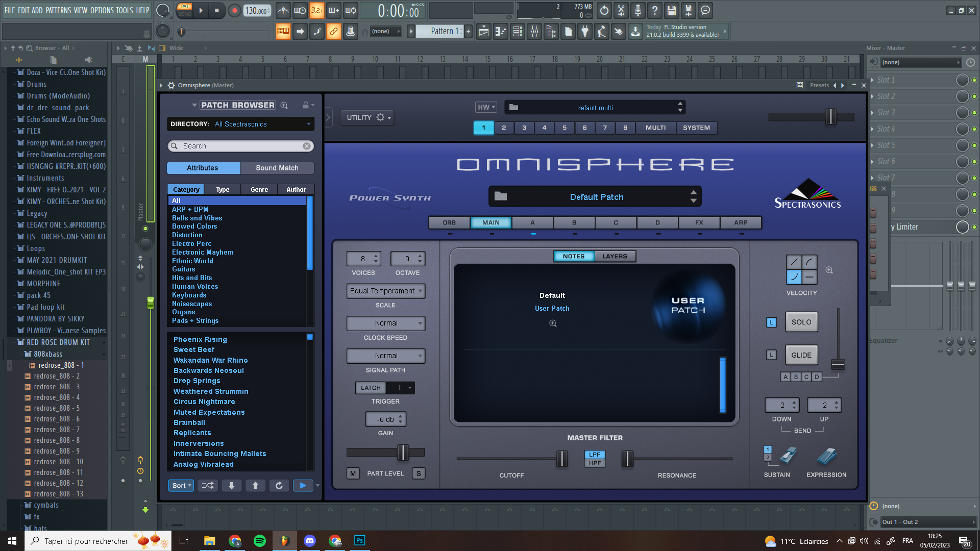The image size is (980, 551).
Task: Adjust the CUTOFF slider handle
Action: (x=561, y=459)
